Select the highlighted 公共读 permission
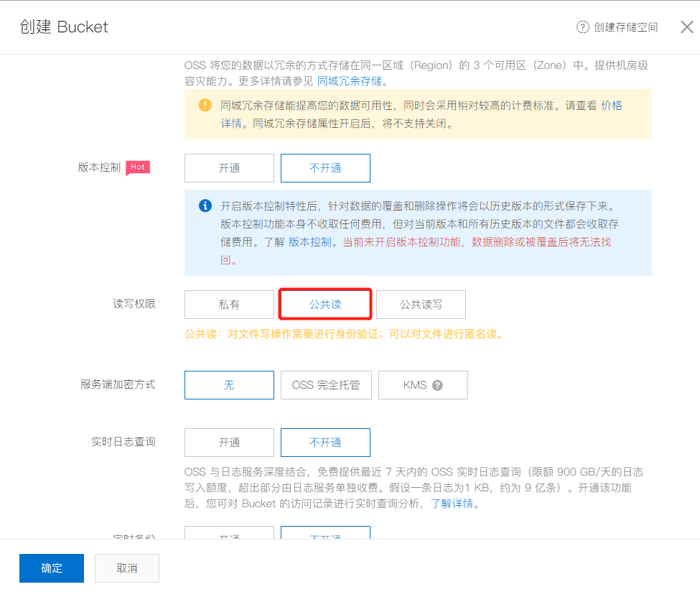 (325, 304)
